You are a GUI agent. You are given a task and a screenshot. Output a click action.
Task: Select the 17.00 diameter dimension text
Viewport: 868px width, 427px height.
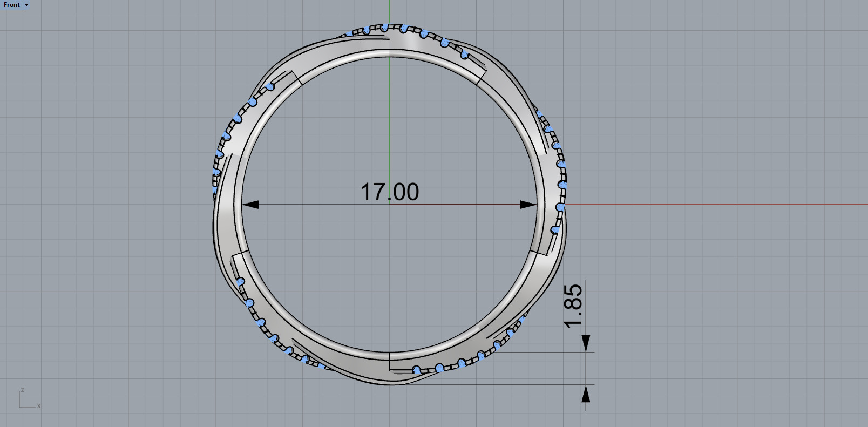coord(389,192)
